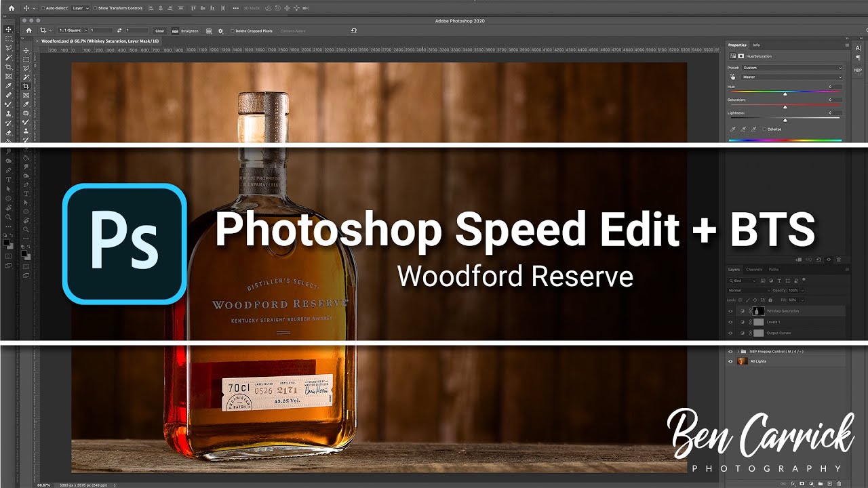
Task: Toggle the Colorize checkbox
Action: click(765, 129)
